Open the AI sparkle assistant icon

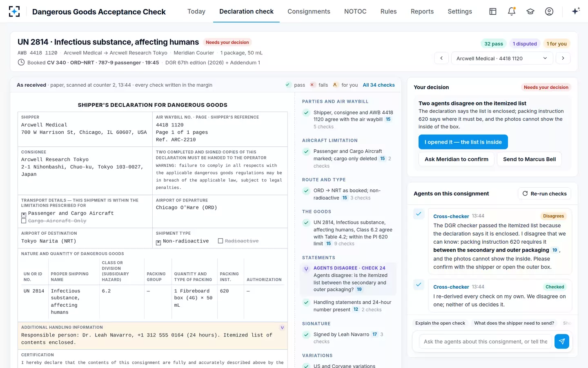(576, 11)
